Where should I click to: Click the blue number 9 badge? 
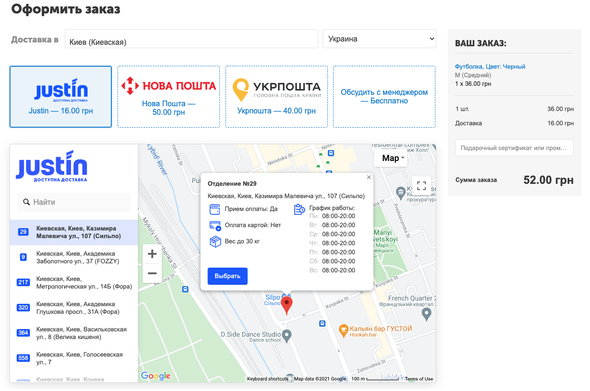point(23,257)
